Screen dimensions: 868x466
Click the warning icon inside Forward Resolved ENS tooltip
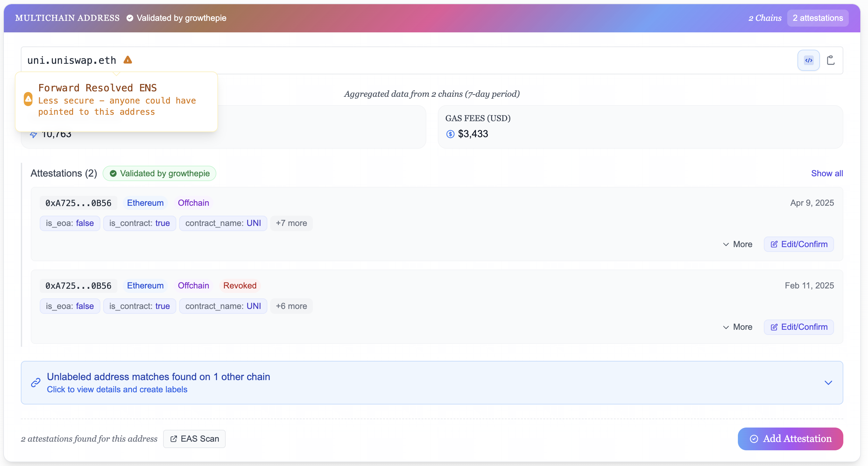pos(28,99)
